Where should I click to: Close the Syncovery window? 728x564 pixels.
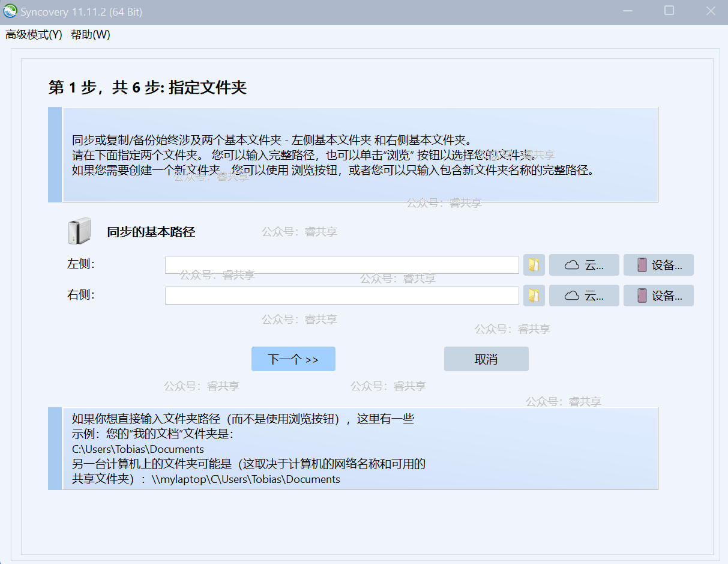pos(710,11)
